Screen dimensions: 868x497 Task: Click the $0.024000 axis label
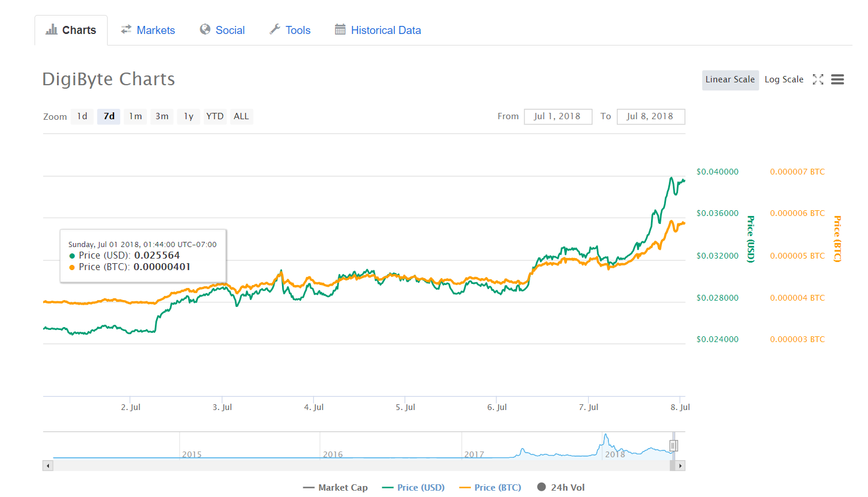[x=717, y=339]
